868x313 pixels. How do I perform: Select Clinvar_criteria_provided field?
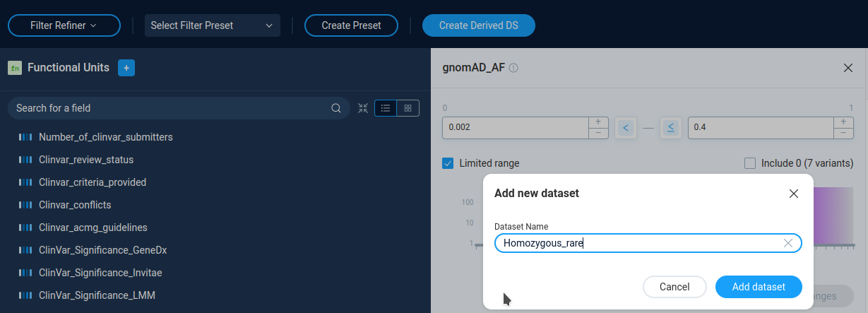93,182
